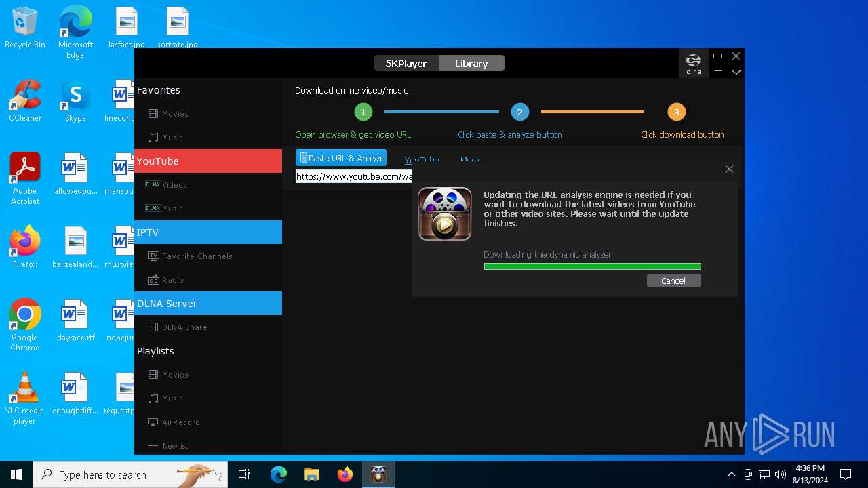This screenshot has width=868, height=488.
Task: Close the update dialog
Action: [729, 169]
